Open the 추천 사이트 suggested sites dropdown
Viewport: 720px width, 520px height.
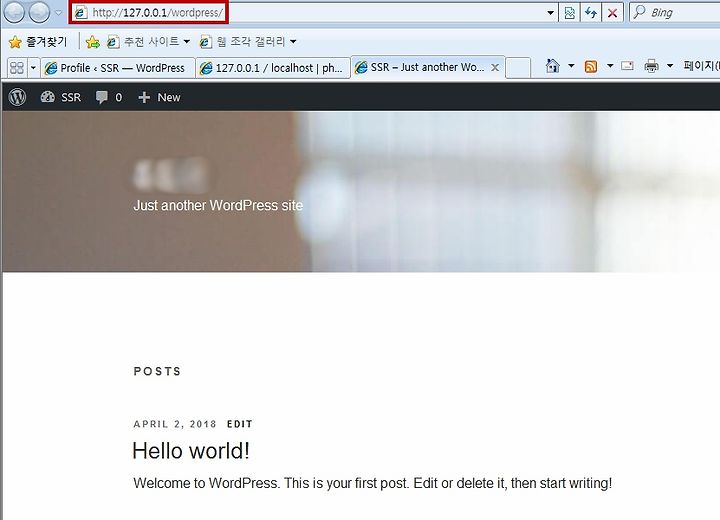[x=148, y=42]
